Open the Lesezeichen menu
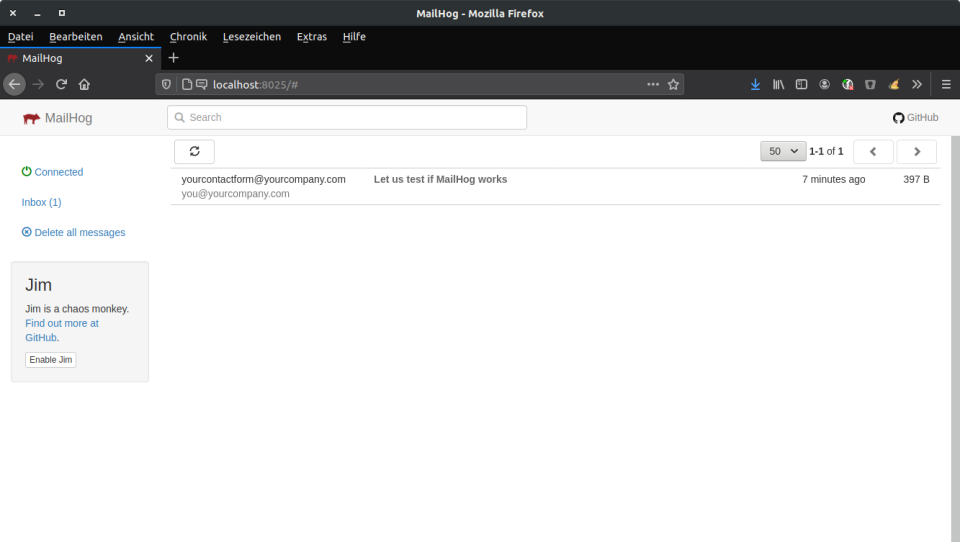Image resolution: width=960 pixels, height=542 pixels. click(x=252, y=37)
